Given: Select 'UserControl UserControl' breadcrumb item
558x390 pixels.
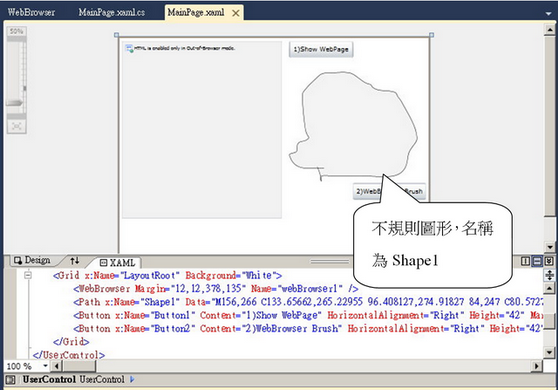Looking at the screenshot, I should click(x=74, y=380).
